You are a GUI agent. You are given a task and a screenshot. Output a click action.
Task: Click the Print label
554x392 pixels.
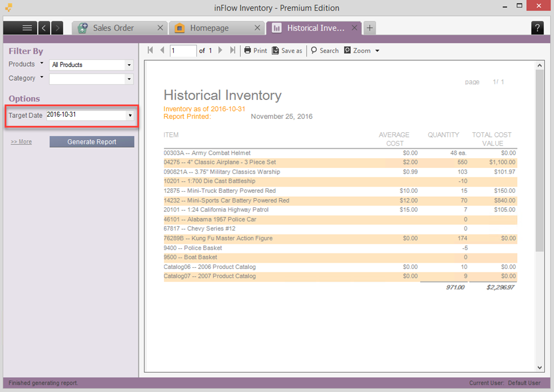(260, 51)
